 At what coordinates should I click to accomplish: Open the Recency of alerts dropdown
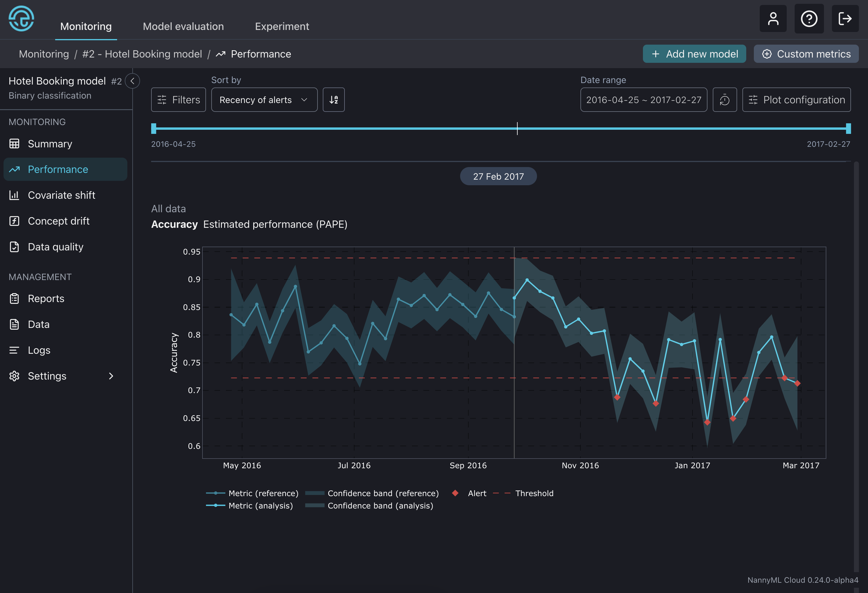(264, 100)
